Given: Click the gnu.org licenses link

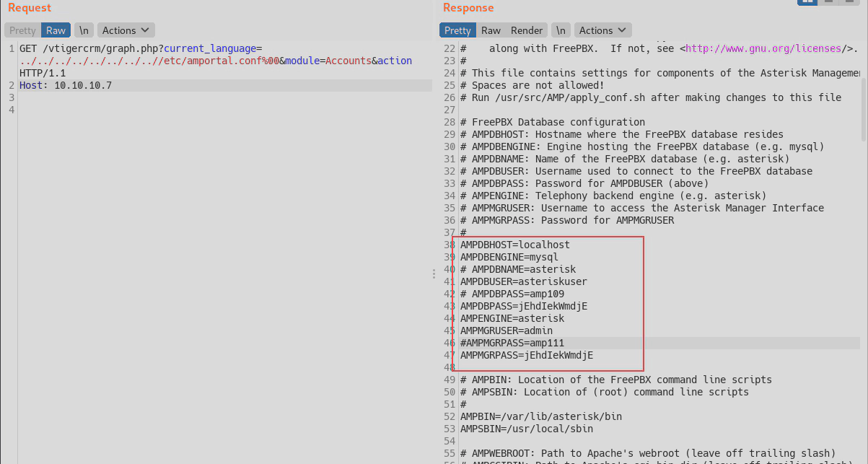Looking at the screenshot, I should pos(763,48).
